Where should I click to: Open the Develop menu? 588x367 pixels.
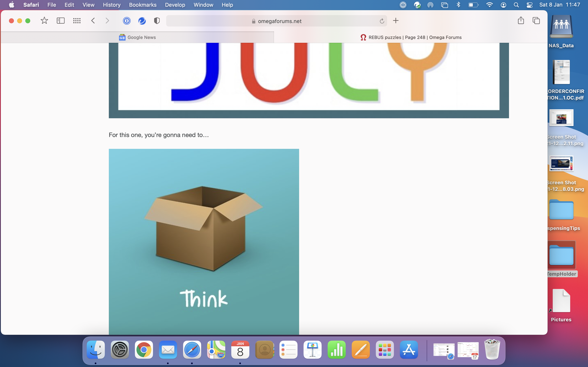click(x=175, y=5)
